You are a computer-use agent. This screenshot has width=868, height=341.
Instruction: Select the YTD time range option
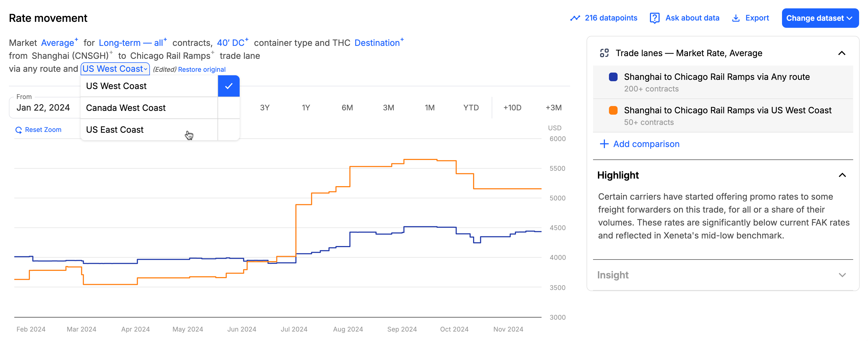pyautogui.click(x=471, y=108)
